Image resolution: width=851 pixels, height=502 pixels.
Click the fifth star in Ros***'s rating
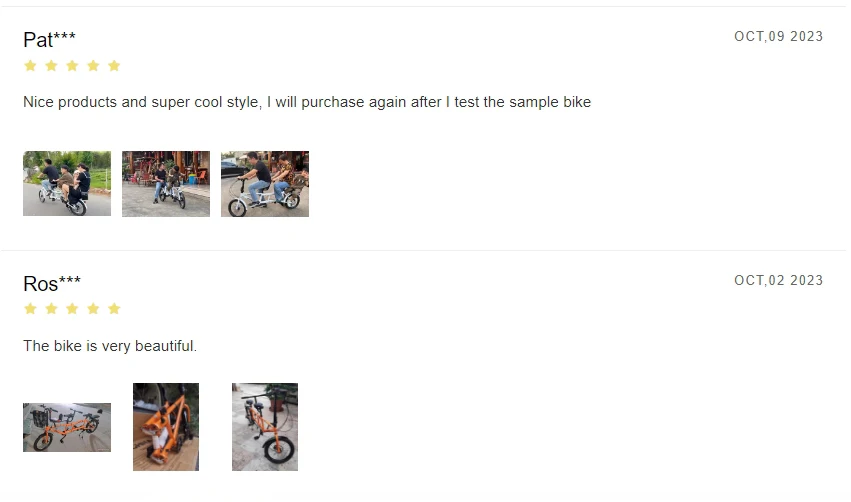point(114,309)
